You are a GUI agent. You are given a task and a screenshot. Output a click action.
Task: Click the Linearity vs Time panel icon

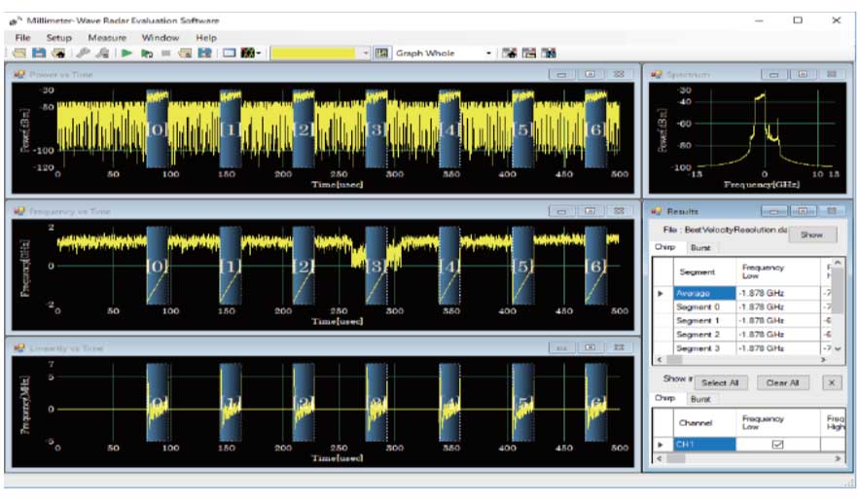(x=19, y=347)
